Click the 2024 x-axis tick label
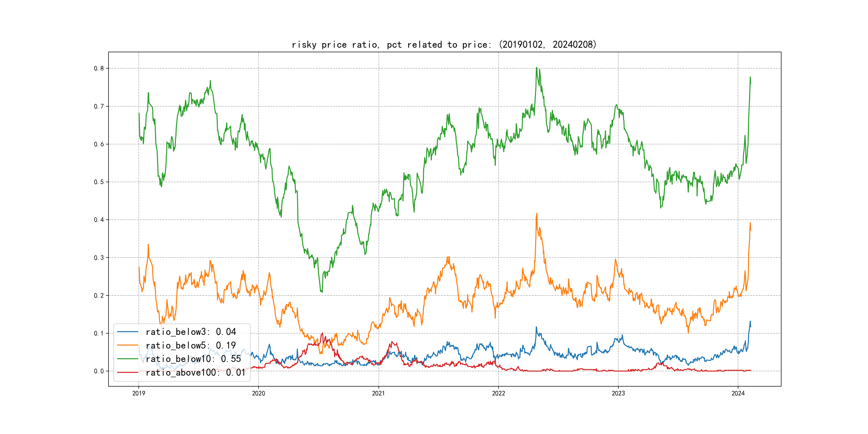The width and height of the screenshot is (868, 434). tap(738, 393)
